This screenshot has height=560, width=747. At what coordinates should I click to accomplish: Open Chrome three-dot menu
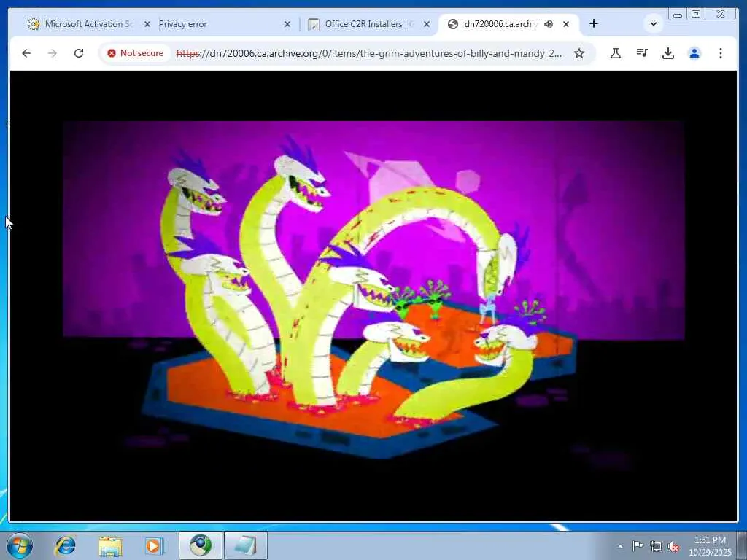pyautogui.click(x=720, y=53)
